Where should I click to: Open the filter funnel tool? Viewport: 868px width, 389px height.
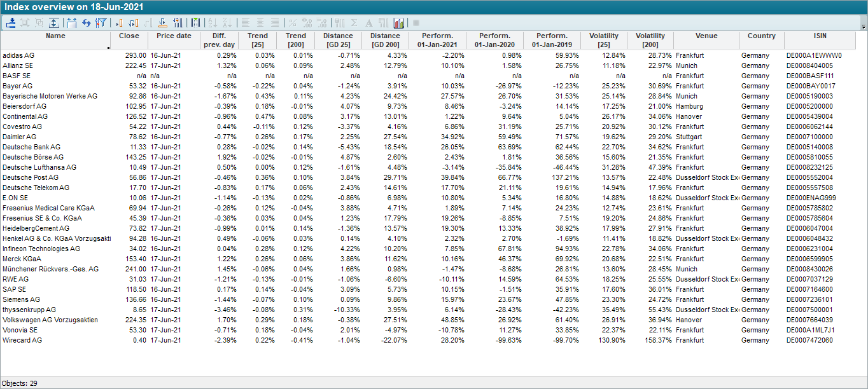coord(101,23)
